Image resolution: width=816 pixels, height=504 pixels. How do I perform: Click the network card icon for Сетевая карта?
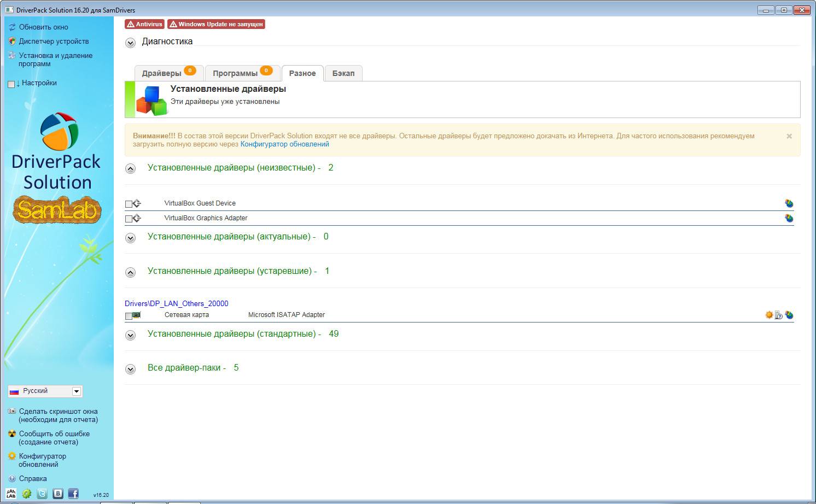click(137, 315)
